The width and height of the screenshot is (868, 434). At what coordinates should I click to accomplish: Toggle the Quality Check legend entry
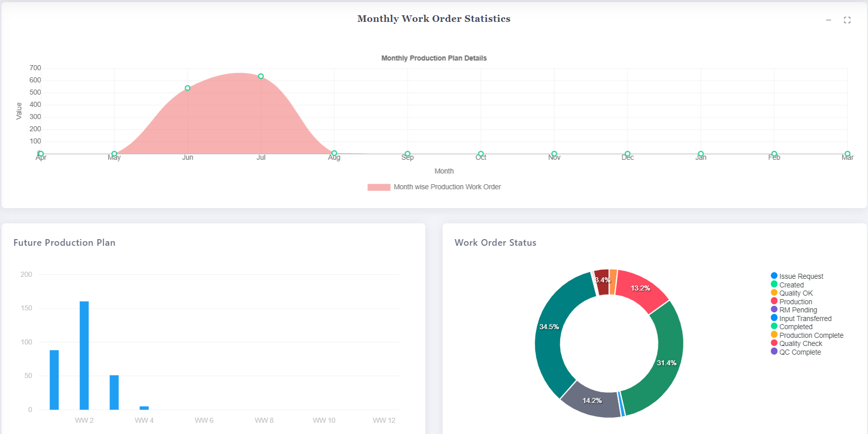point(796,343)
